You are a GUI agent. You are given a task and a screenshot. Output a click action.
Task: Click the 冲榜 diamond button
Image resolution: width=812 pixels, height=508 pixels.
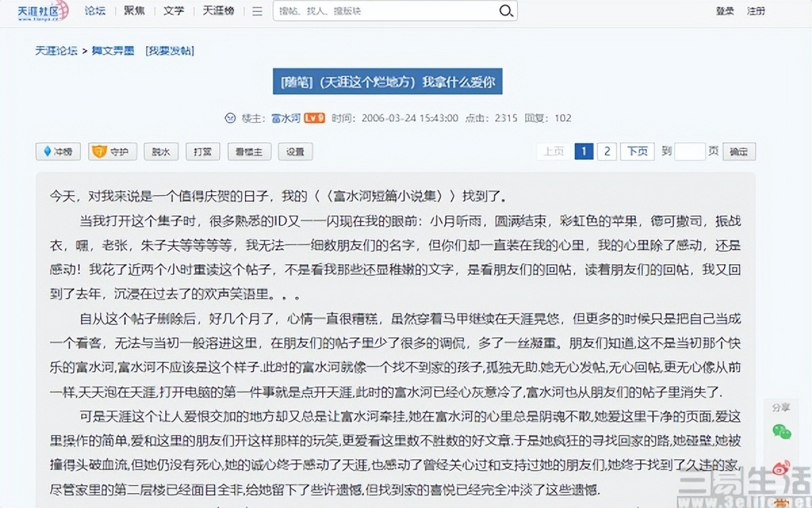(58, 152)
